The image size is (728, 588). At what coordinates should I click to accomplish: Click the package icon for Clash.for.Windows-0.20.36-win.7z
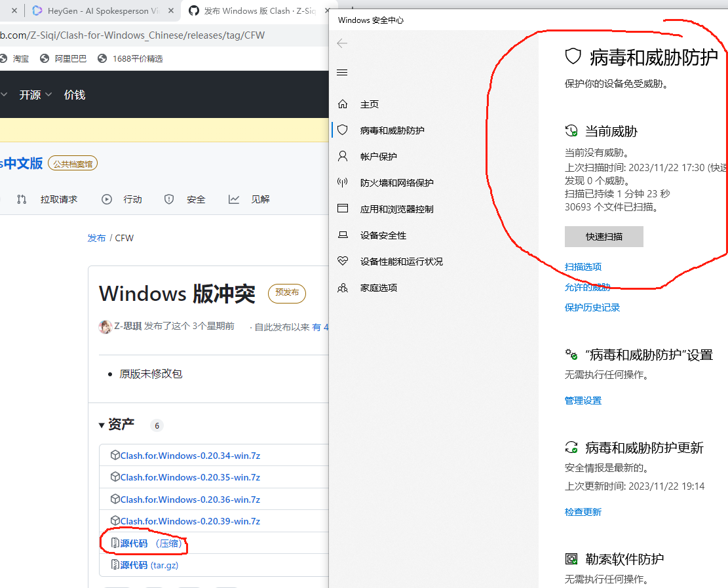(x=115, y=499)
